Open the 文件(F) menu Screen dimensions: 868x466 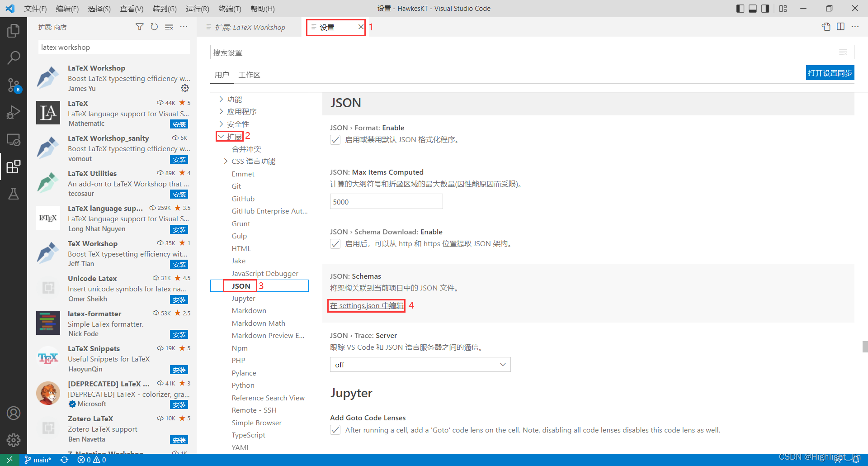click(35, 9)
